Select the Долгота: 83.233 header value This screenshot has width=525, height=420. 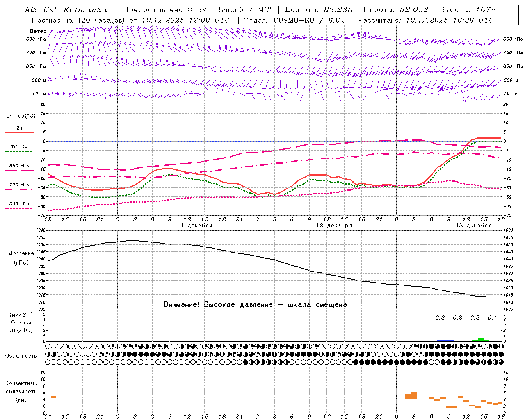(319, 10)
